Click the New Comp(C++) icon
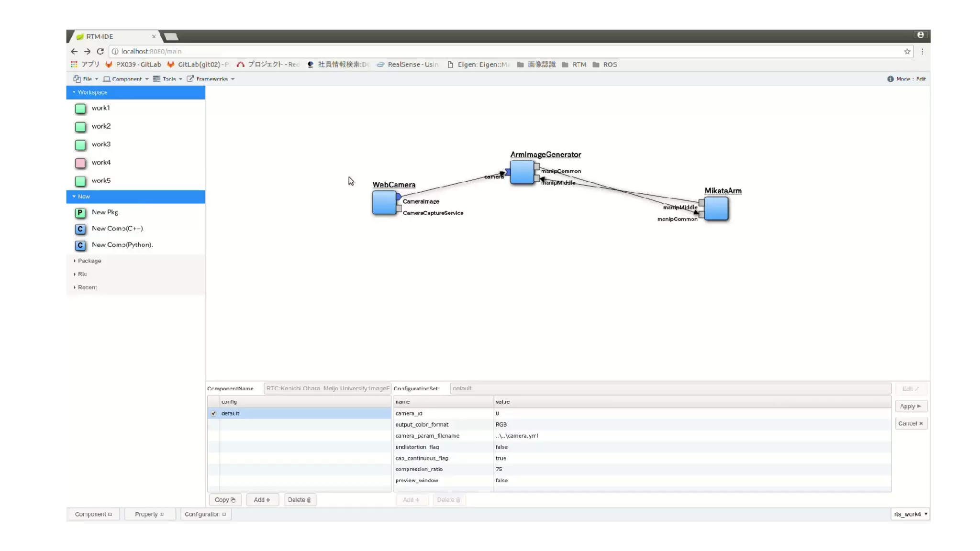 click(x=80, y=229)
